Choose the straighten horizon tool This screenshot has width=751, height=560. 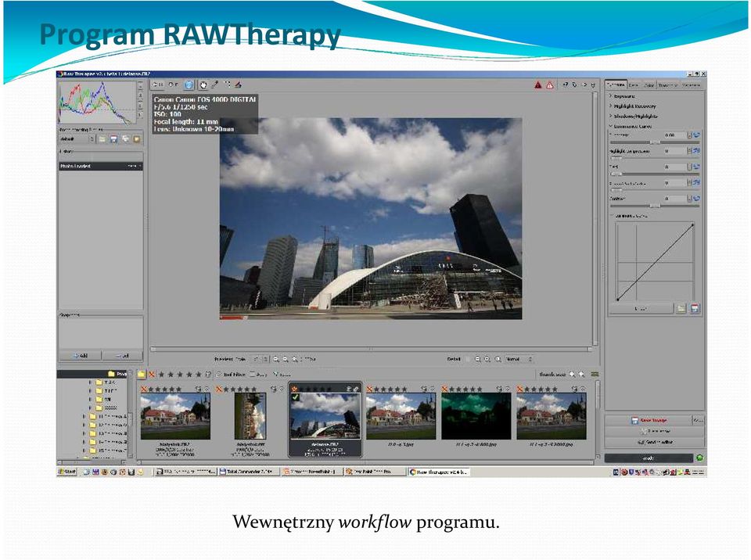tap(238, 84)
